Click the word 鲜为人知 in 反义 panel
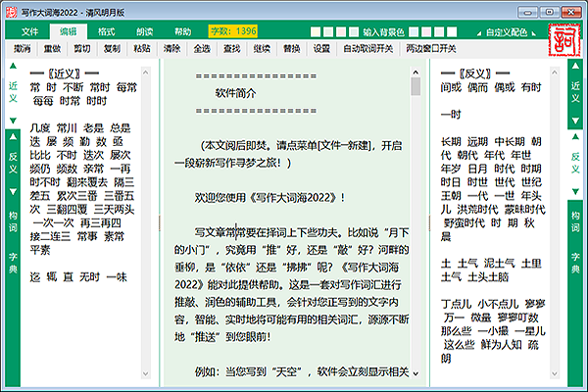This screenshot has height=392, width=588. (x=501, y=345)
